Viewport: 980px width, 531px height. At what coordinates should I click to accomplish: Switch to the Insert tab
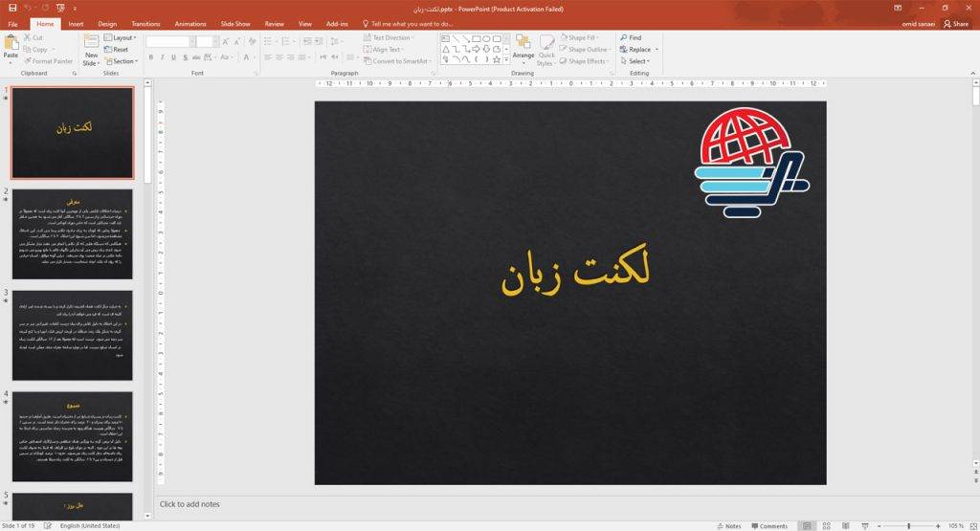[x=76, y=24]
